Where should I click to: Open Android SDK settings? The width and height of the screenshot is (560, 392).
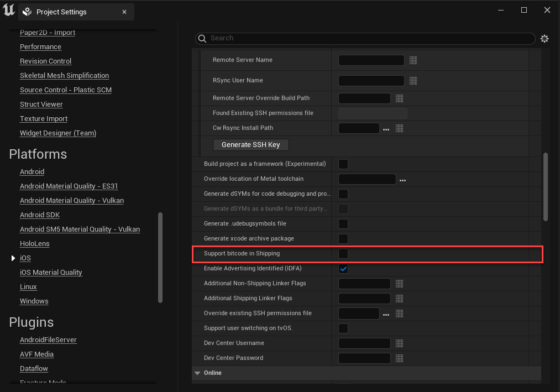(x=40, y=215)
